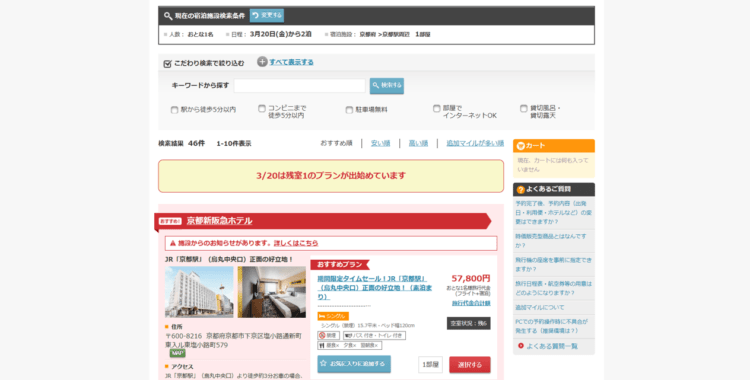Click the arrow icon beside よくある質問一覧
750x380 pixels.
tap(521, 346)
